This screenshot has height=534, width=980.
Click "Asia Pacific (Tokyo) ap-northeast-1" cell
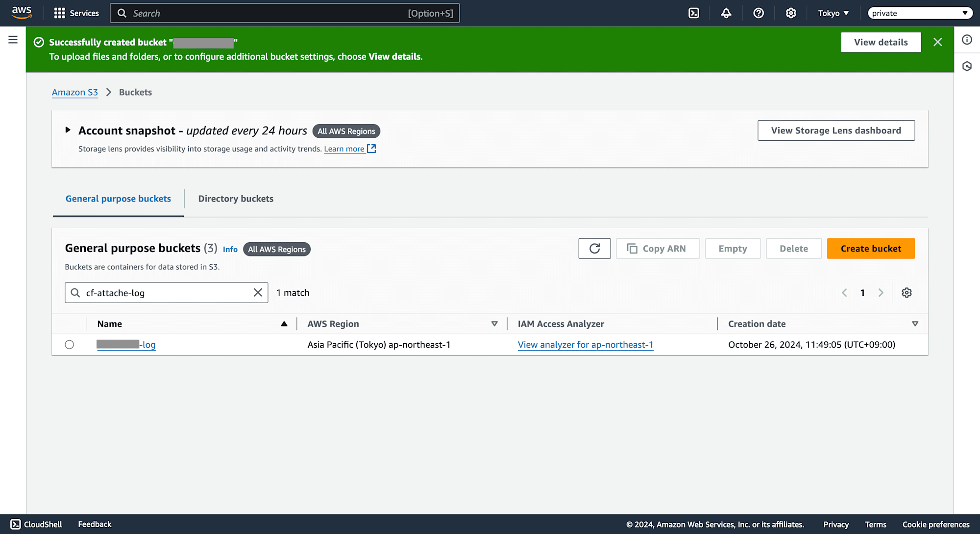tap(379, 345)
